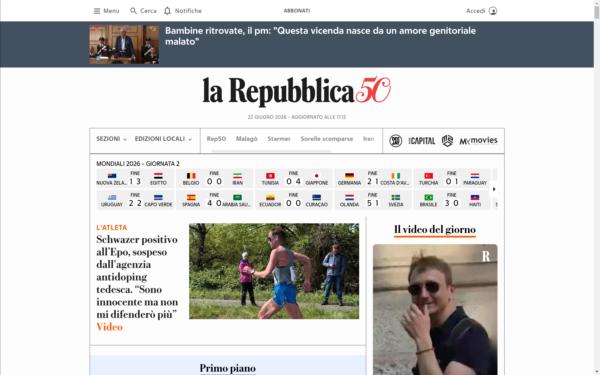Expand the SEZIONI dropdown
Image resolution: width=600 pixels, height=375 pixels.
[x=111, y=139]
